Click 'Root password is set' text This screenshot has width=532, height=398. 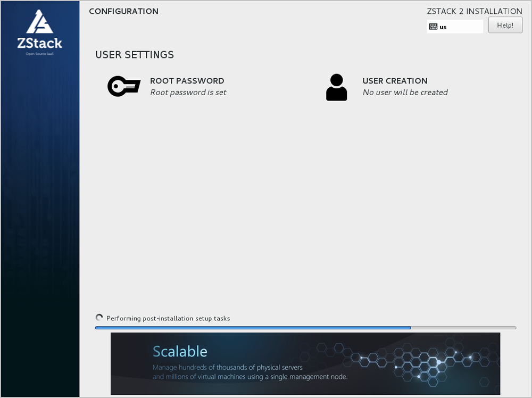(188, 92)
